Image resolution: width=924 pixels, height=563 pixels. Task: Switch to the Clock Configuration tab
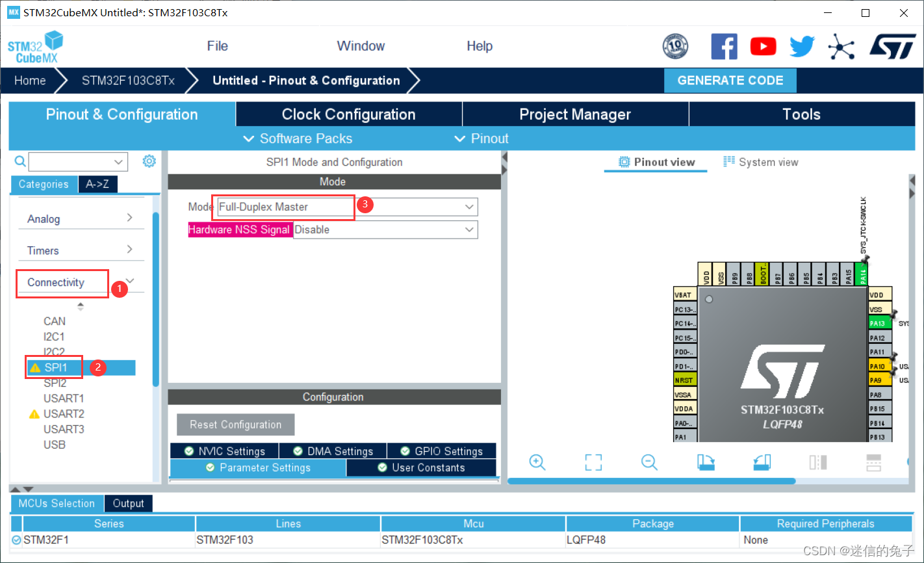[x=349, y=114]
